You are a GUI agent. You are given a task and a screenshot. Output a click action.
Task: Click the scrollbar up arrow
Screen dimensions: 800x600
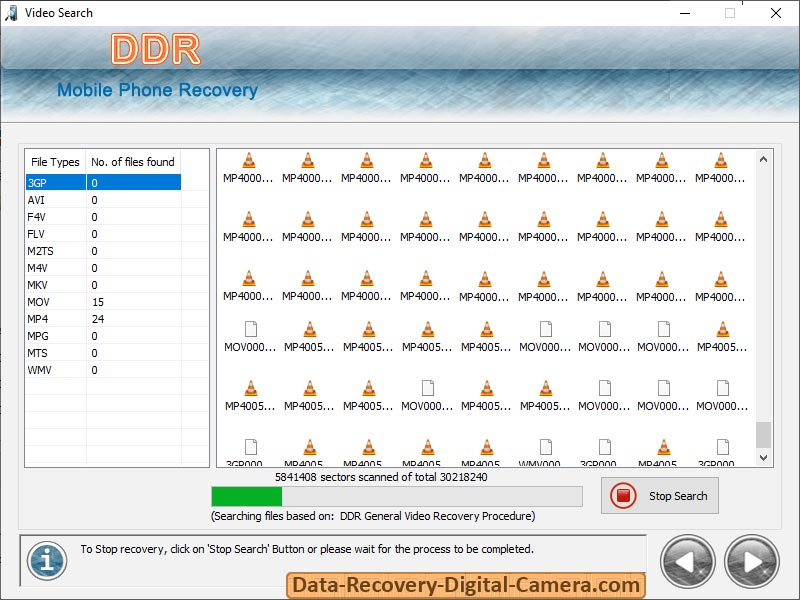(763, 157)
